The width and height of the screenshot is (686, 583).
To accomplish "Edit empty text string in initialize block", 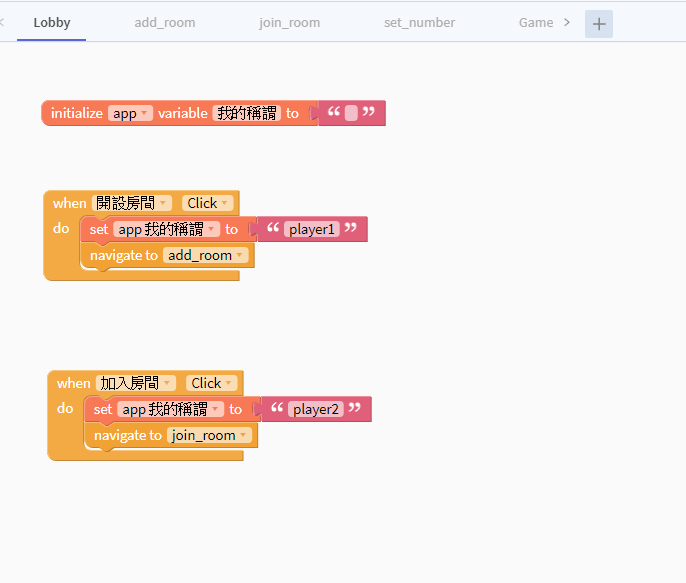I will (x=351, y=113).
